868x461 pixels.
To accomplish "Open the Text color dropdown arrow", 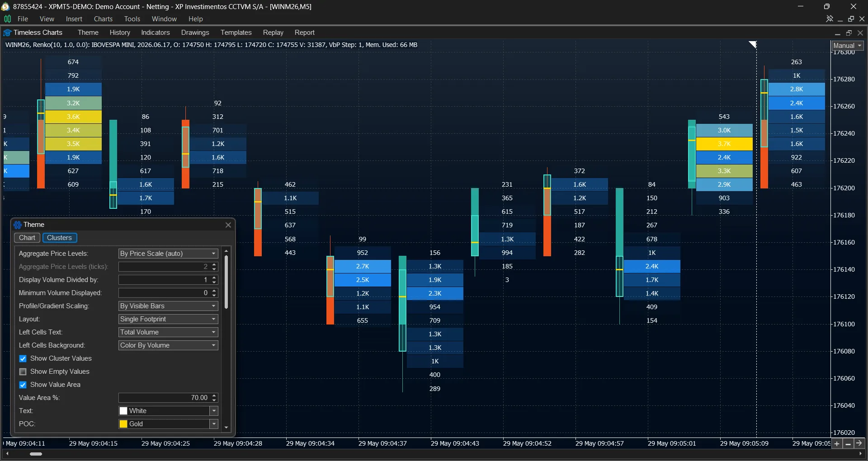I will click(x=214, y=411).
